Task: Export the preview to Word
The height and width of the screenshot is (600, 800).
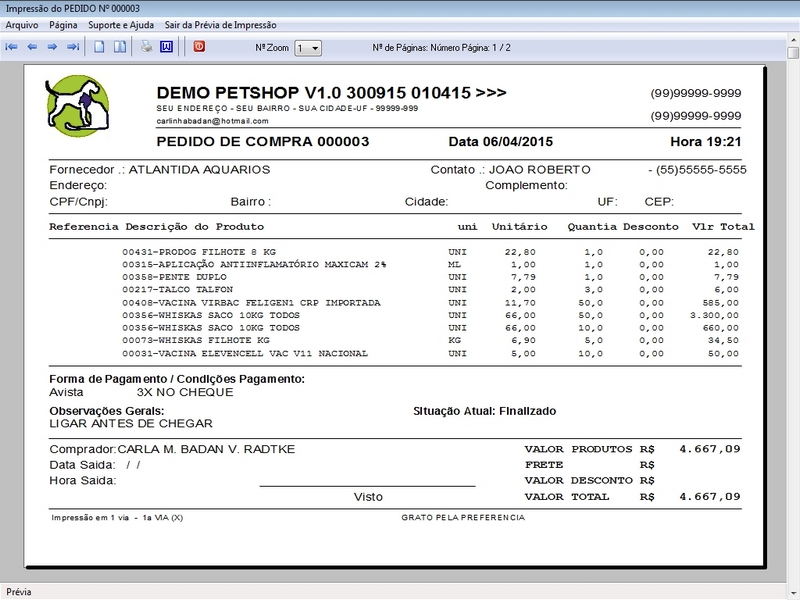Action: pyautogui.click(x=167, y=47)
